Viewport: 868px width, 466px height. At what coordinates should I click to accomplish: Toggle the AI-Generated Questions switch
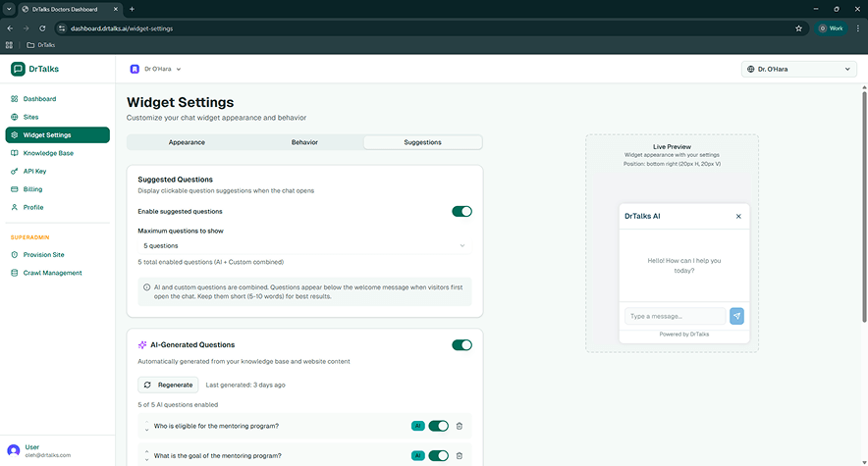point(461,345)
